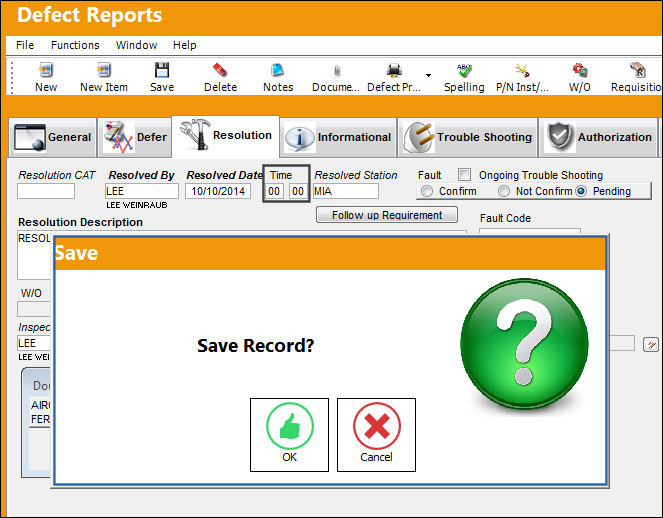Viewport: 663px width, 518px height.
Task: Confirm save with the OK thumbs-up button
Action: coord(289,435)
